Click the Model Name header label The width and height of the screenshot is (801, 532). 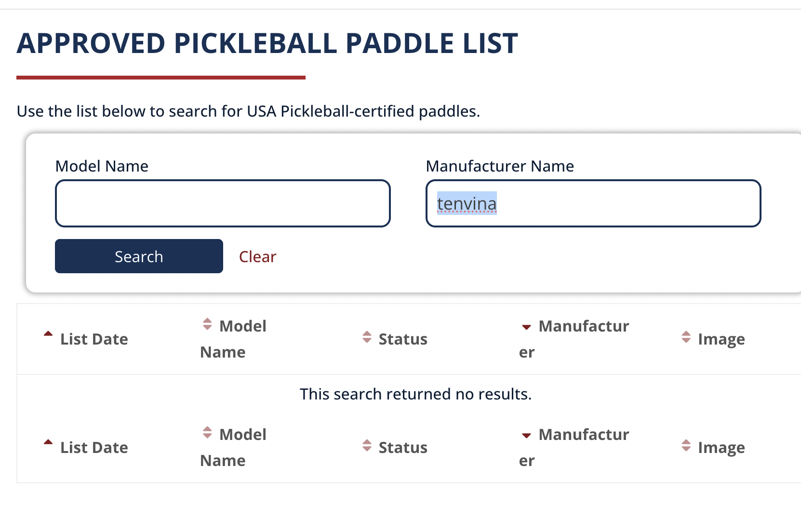(233, 339)
